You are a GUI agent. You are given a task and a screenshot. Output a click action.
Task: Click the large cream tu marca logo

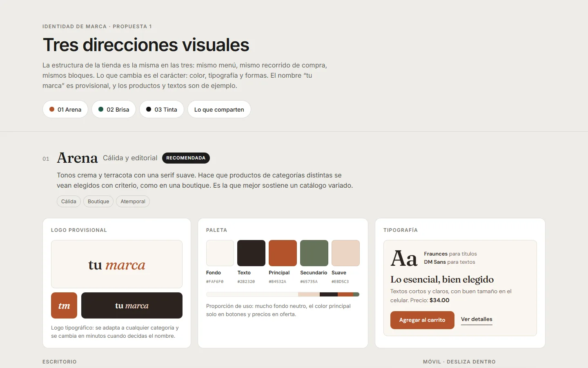[117, 264]
